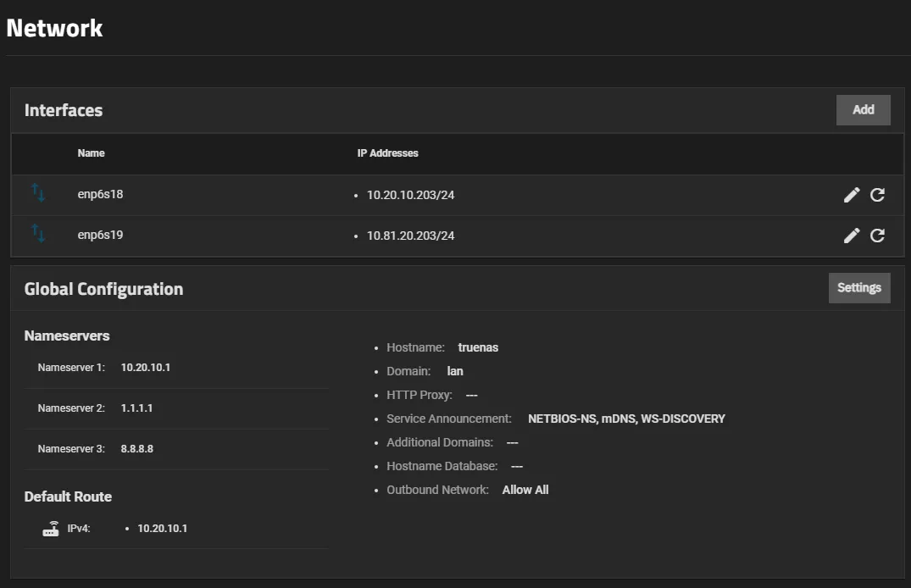Click the Interfaces section title
This screenshot has width=911, height=588.
64,110
